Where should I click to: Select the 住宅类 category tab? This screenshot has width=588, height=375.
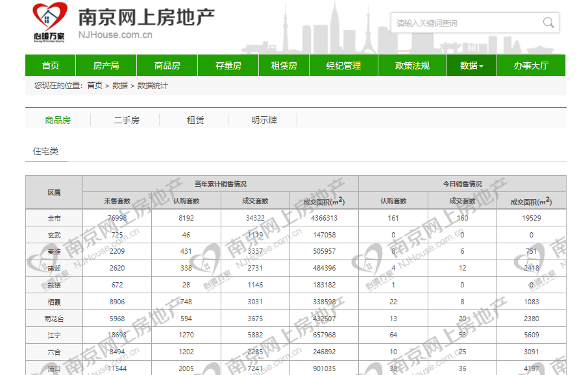click(45, 151)
